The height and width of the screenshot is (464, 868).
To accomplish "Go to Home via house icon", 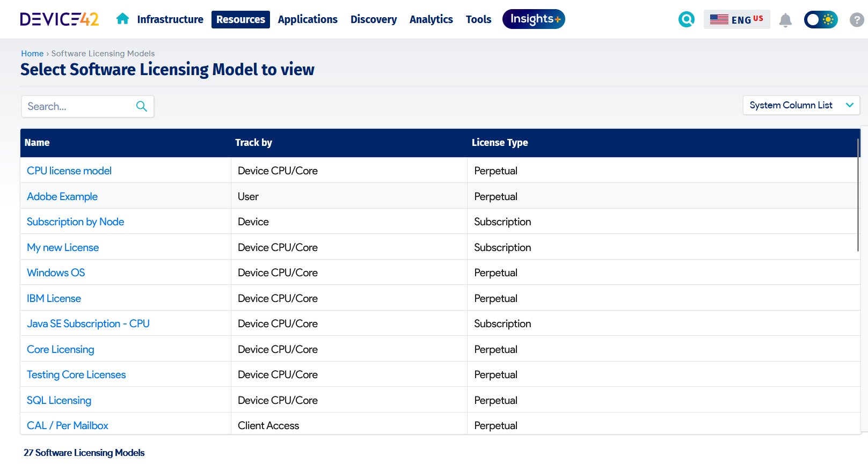I will coord(122,19).
